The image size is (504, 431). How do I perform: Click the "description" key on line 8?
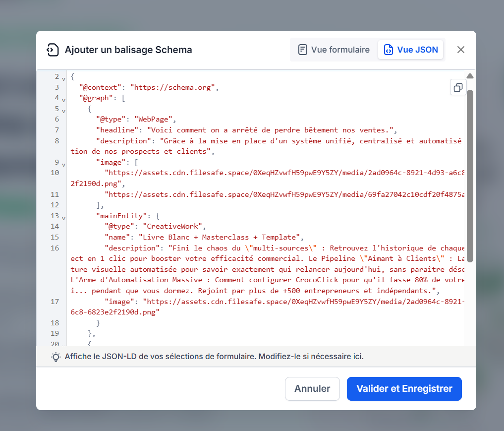point(123,141)
